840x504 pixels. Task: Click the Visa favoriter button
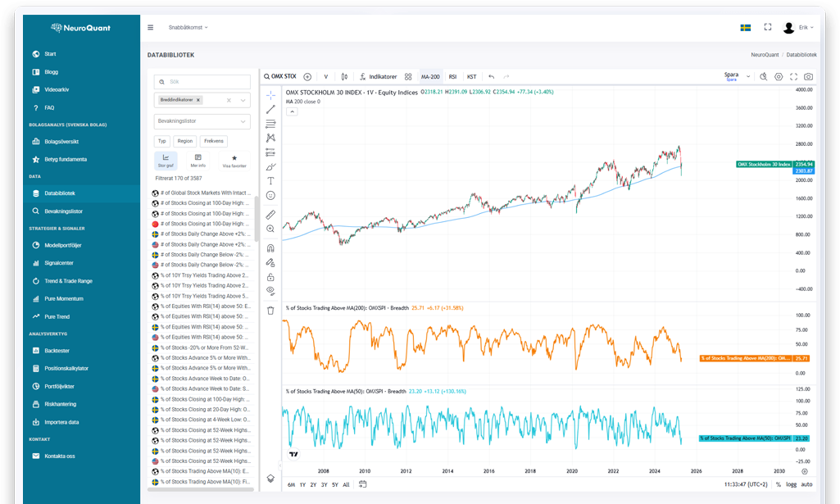(x=234, y=161)
